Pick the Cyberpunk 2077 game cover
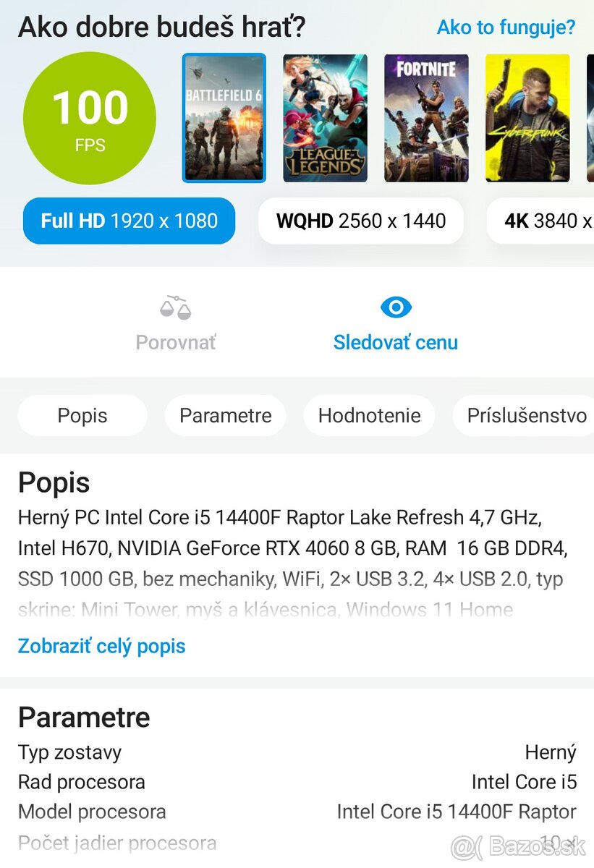 [527, 118]
